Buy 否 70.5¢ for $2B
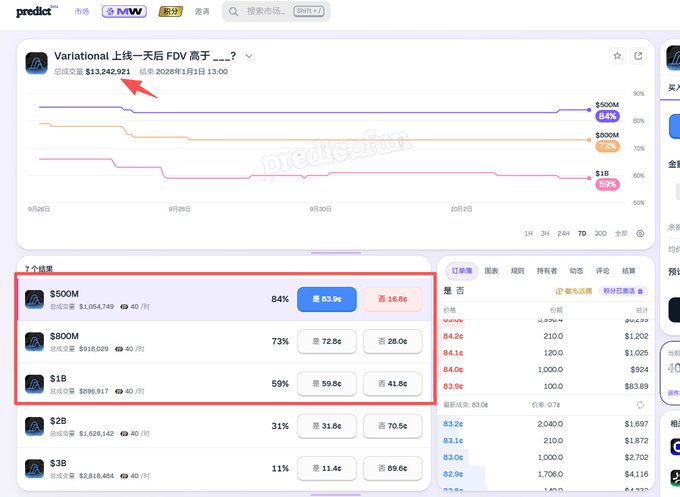 392,426
